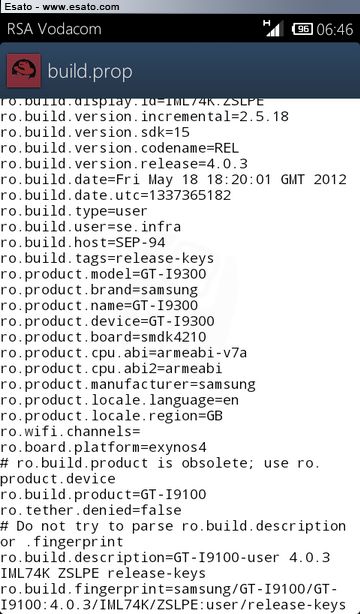Tap the ro.build.product=GT-I9100 line
360x614 pixels.
pos(103,494)
